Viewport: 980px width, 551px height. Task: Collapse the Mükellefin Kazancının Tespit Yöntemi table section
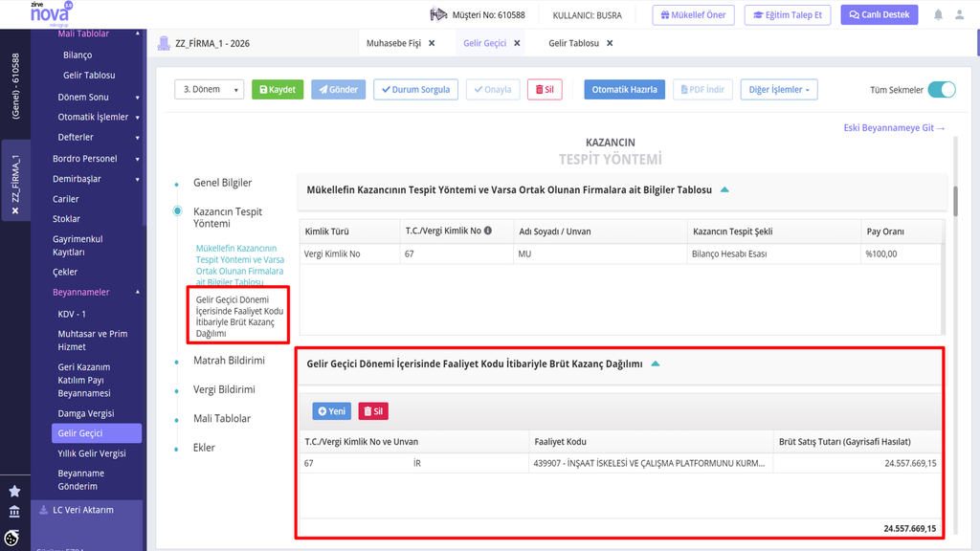click(724, 189)
